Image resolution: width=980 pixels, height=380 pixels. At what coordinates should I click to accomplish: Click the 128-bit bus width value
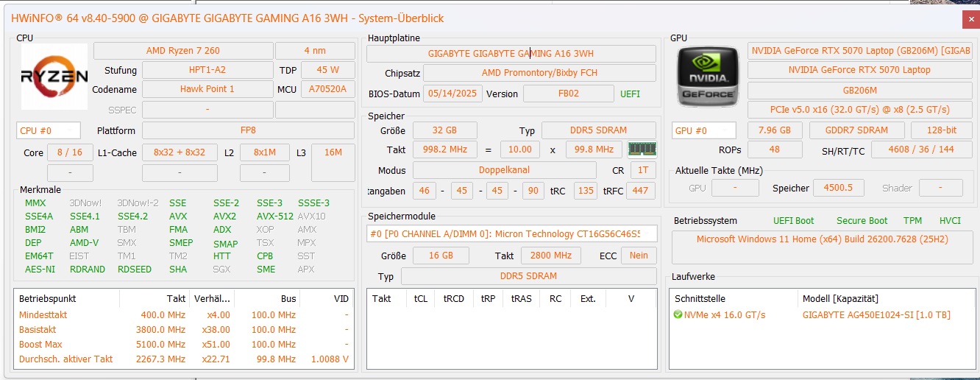(941, 130)
